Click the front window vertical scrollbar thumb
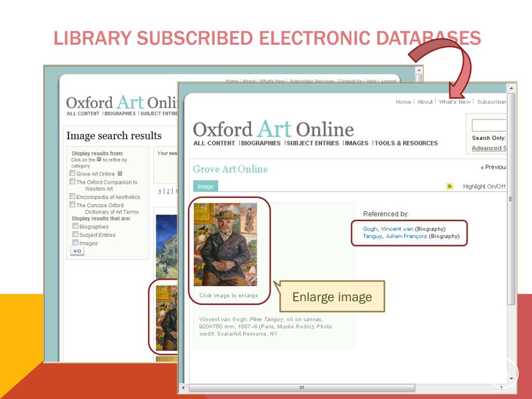Image resolution: width=532 pixels, height=399 pixels. 511,199
